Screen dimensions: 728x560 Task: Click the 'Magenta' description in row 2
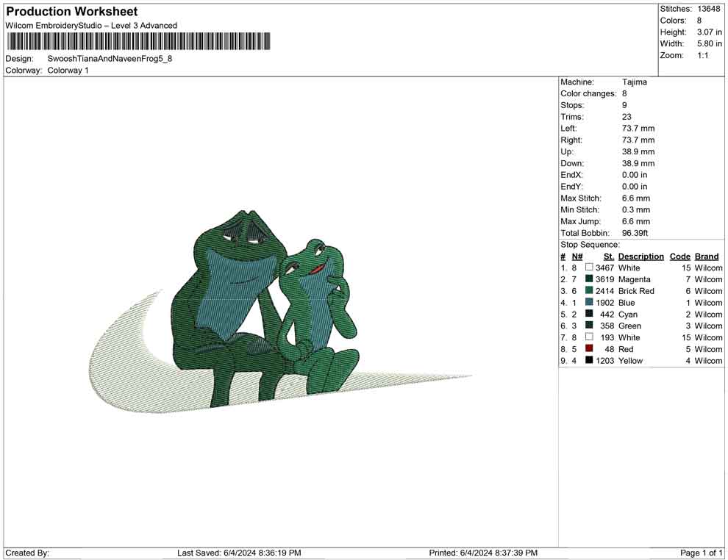tap(634, 279)
